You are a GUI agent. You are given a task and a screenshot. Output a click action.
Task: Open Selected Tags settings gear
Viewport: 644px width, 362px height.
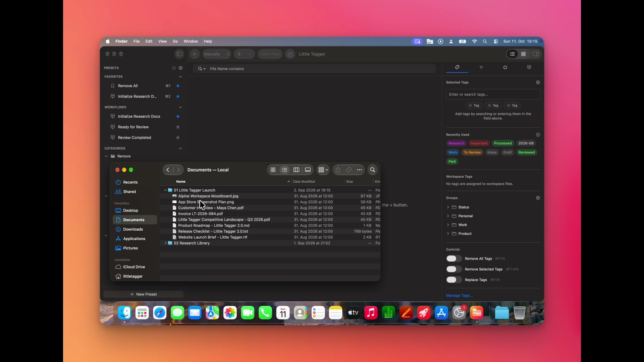pos(538,82)
